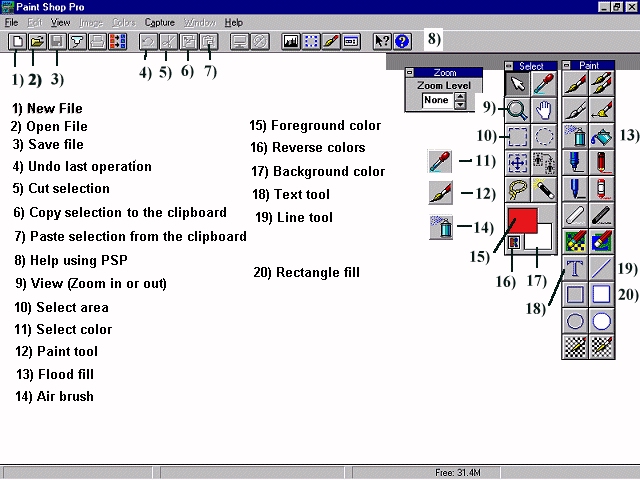Viewport: 640px width, 480px height.
Task: Choose the color replacer on checkered background
Action: (575, 241)
